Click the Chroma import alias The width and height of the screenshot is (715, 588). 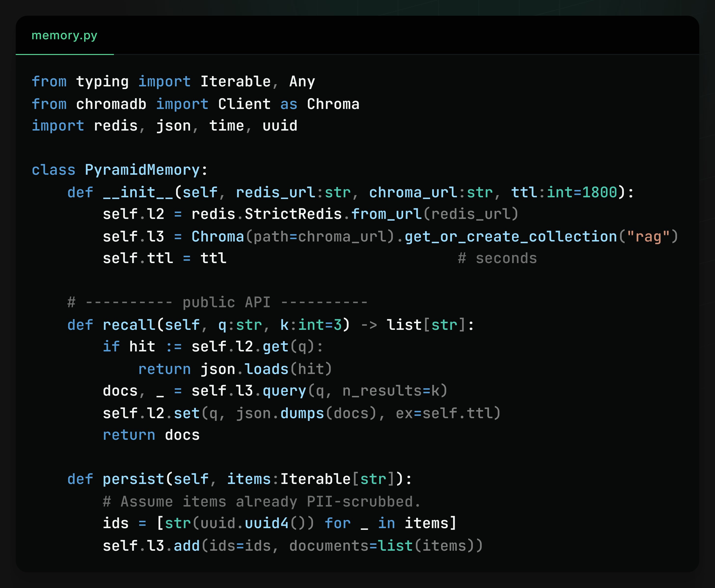pos(333,104)
